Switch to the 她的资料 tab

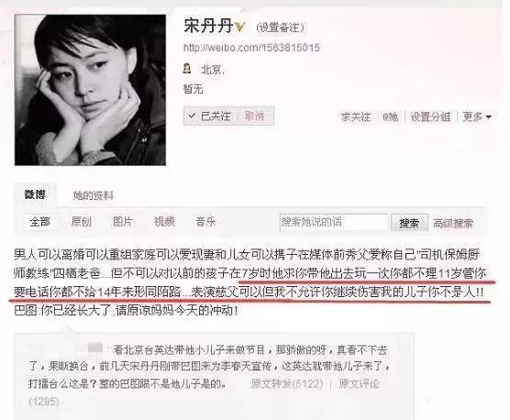point(93,195)
